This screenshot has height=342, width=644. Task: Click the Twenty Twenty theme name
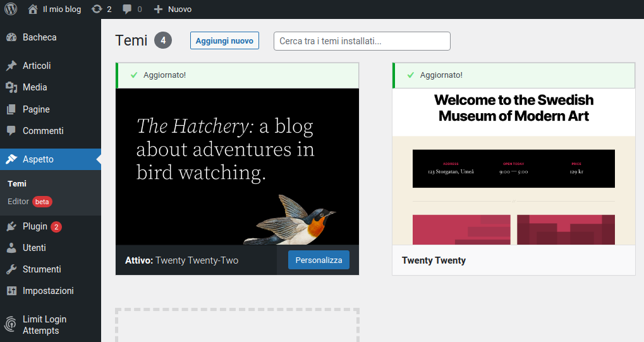pos(434,260)
